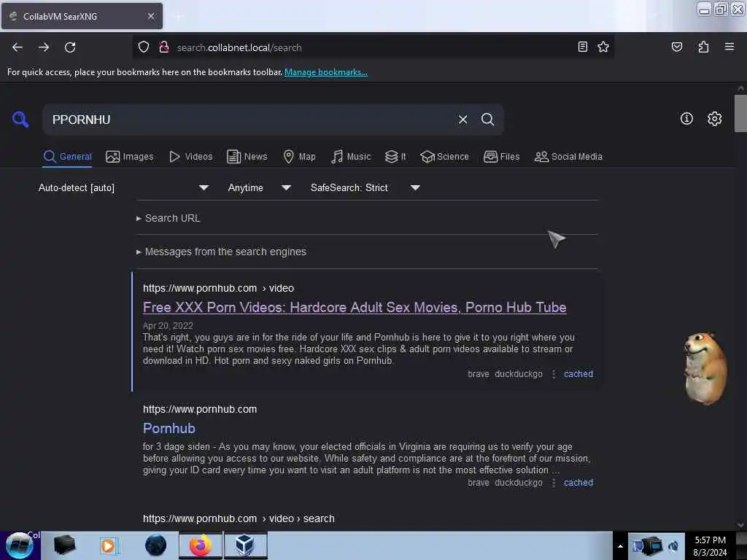Click the volume tray icon
This screenshot has width=747, height=560.
tap(673, 546)
